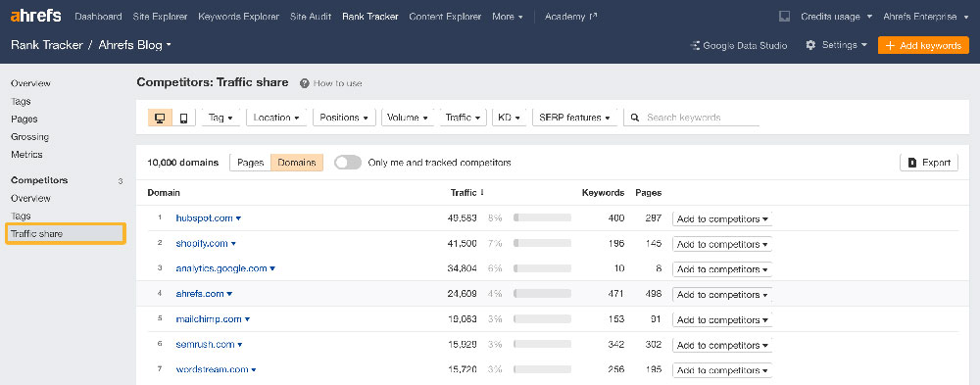
Task: Open the Credits usage dropdown
Action: point(836,17)
